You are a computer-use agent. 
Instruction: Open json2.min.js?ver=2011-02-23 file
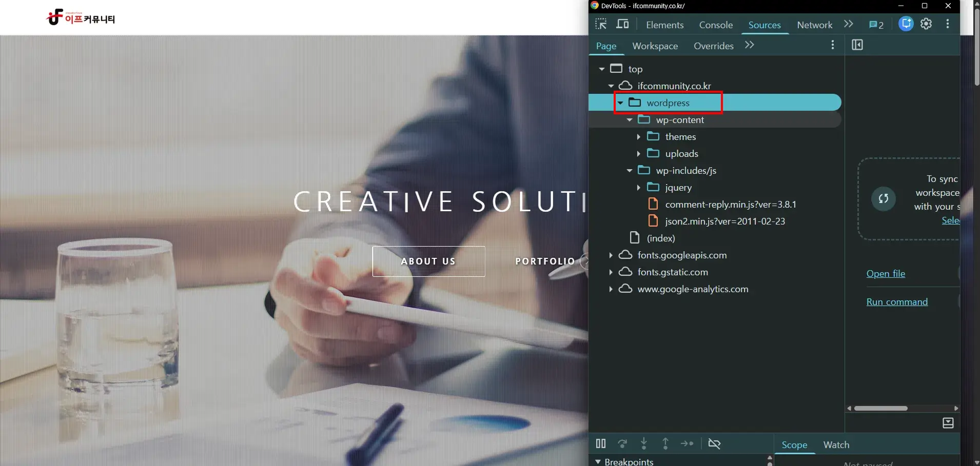[725, 221]
